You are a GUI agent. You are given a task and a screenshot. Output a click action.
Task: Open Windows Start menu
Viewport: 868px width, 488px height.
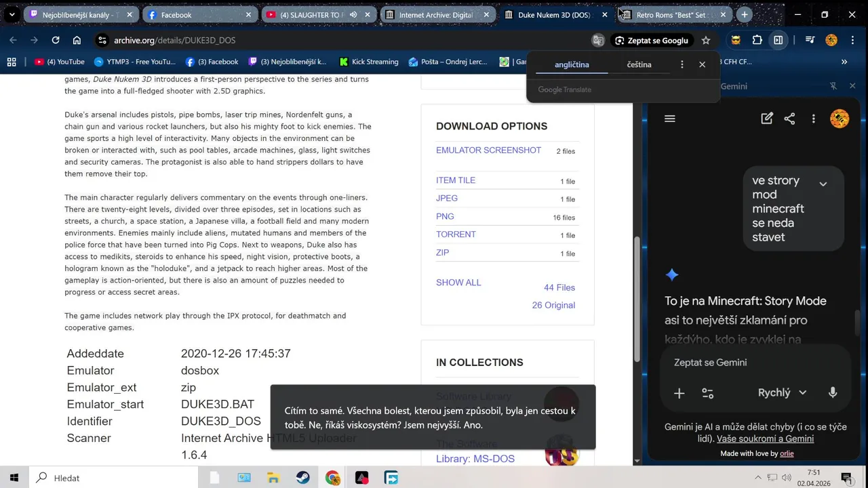coord(14,479)
